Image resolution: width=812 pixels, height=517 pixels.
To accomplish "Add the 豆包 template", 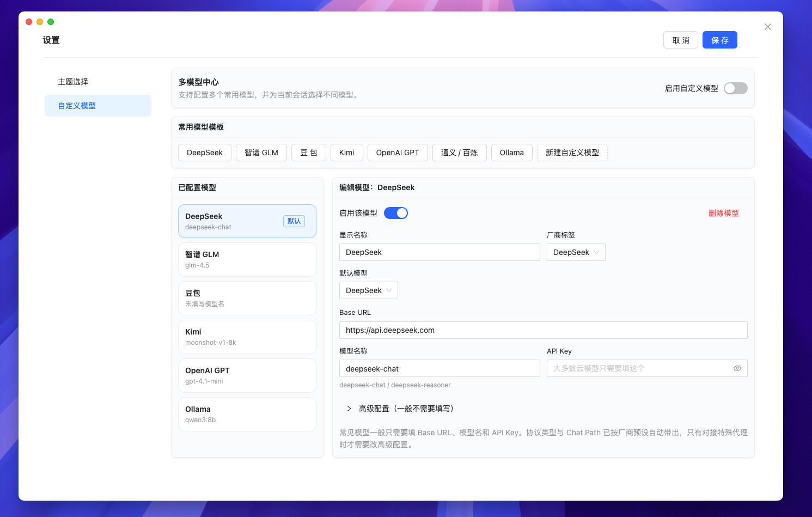I will [x=309, y=153].
